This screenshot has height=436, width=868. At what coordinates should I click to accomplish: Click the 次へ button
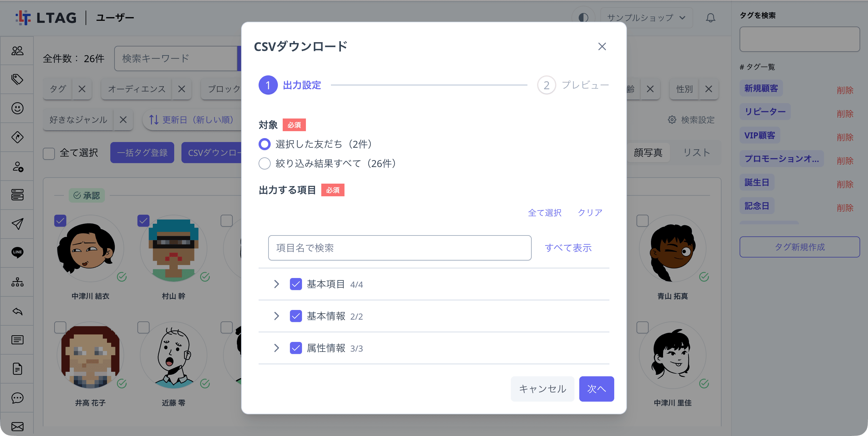tap(596, 389)
